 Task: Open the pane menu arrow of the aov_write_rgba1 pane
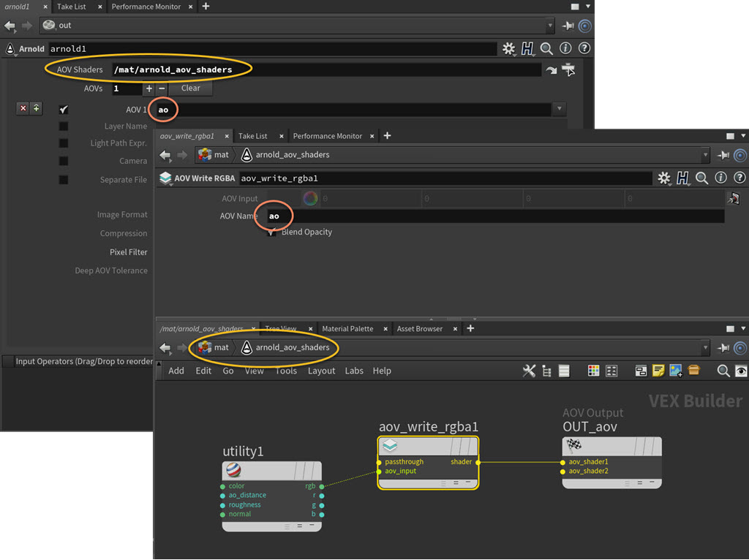pos(743,136)
